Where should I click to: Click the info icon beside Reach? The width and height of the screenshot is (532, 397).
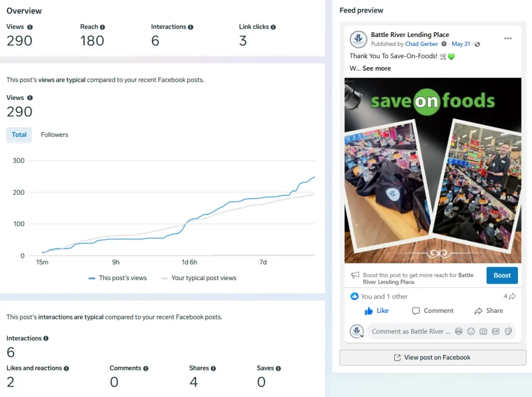click(x=102, y=27)
